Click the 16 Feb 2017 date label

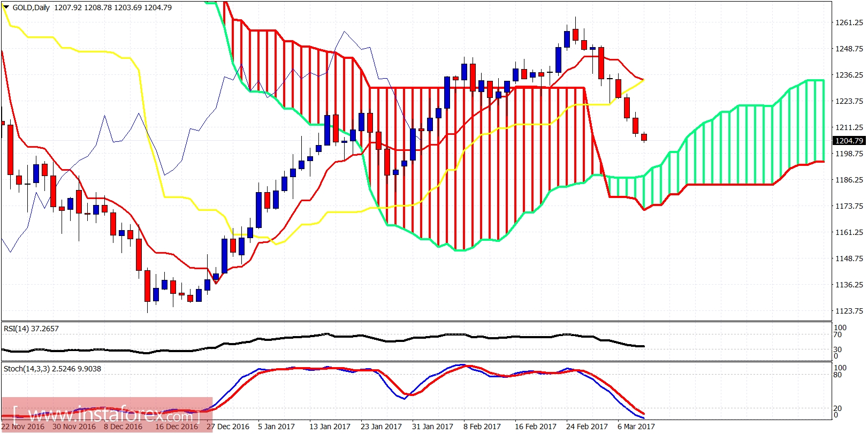[x=536, y=427]
